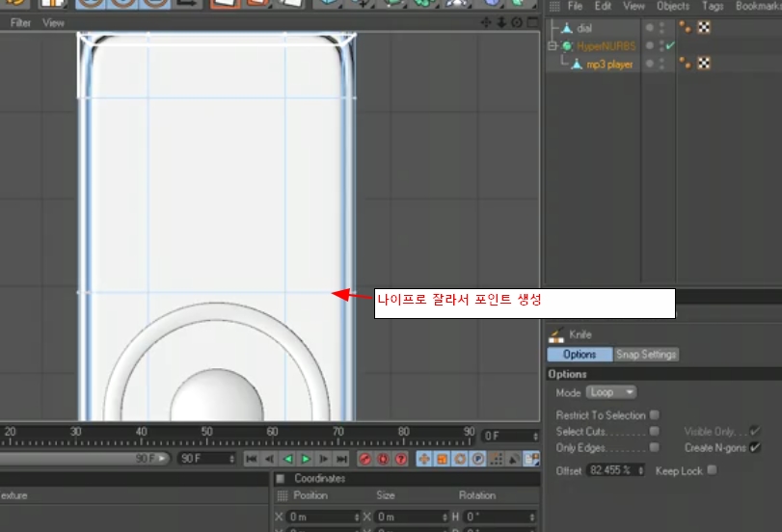
Task: Collapse the HyperNURBS tree node
Action: click(553, 46)
